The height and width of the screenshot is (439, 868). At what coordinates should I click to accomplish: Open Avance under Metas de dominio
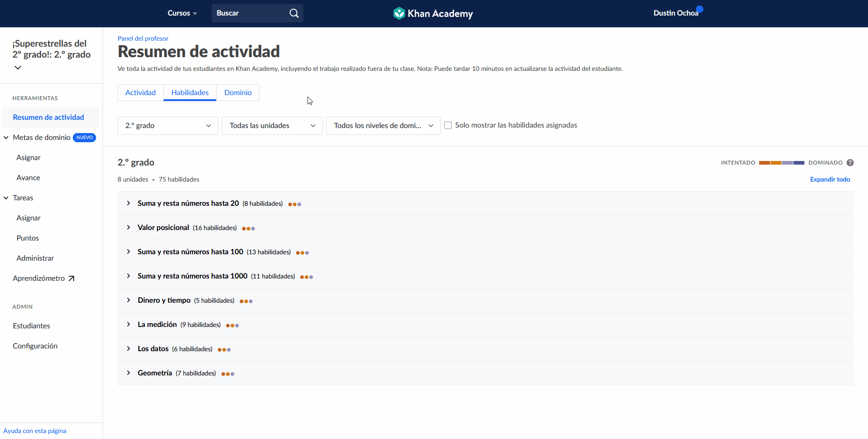28,178
